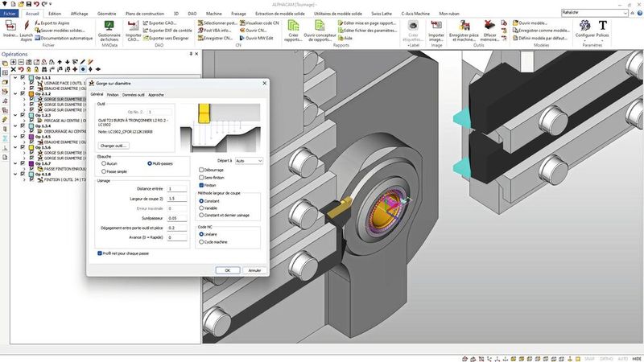This screenshot has width=644, height=362.
Task: Switch to the Finition dialog tab
Action: point(113,95)
